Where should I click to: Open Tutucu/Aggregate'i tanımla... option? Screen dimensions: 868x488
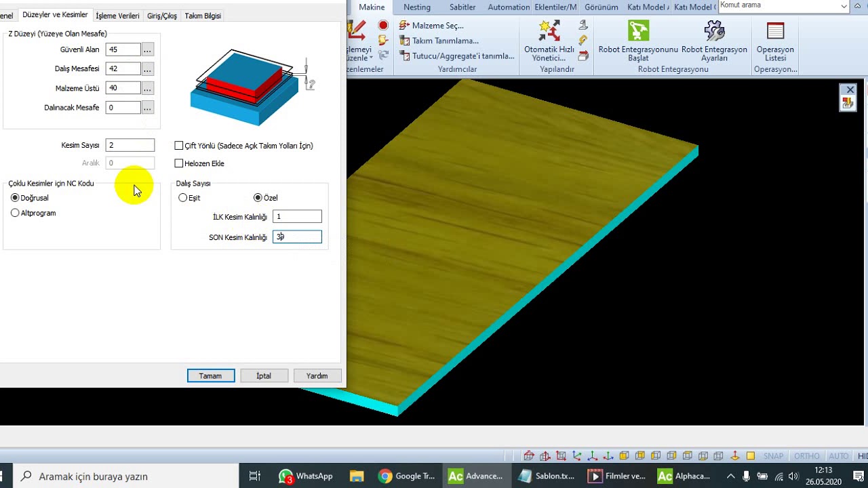(456, 56)
